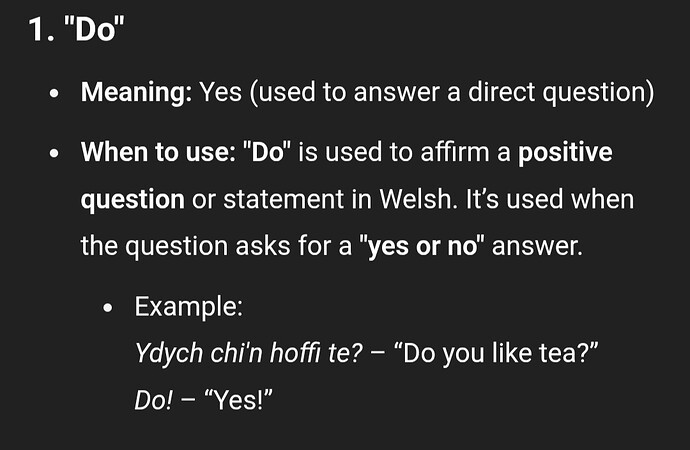Click the italic phrase "Ydych chi'n hoffi te?"
The image size is (690, 450).
pyautogui.click(x=249, y=353)
